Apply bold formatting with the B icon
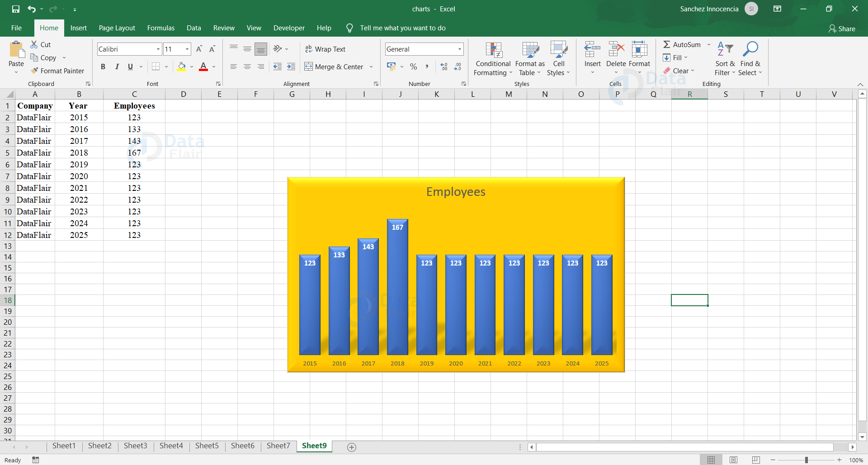868x465 pixels. [103, 66]
